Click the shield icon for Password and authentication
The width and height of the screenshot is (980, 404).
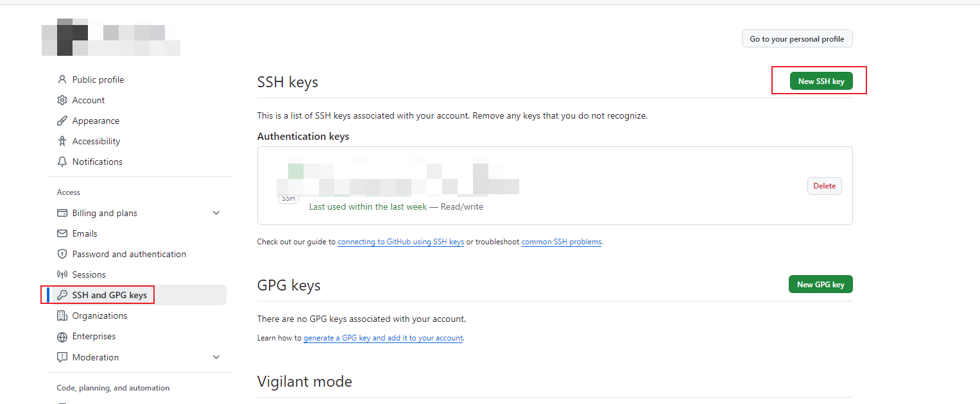pos(62,254)
